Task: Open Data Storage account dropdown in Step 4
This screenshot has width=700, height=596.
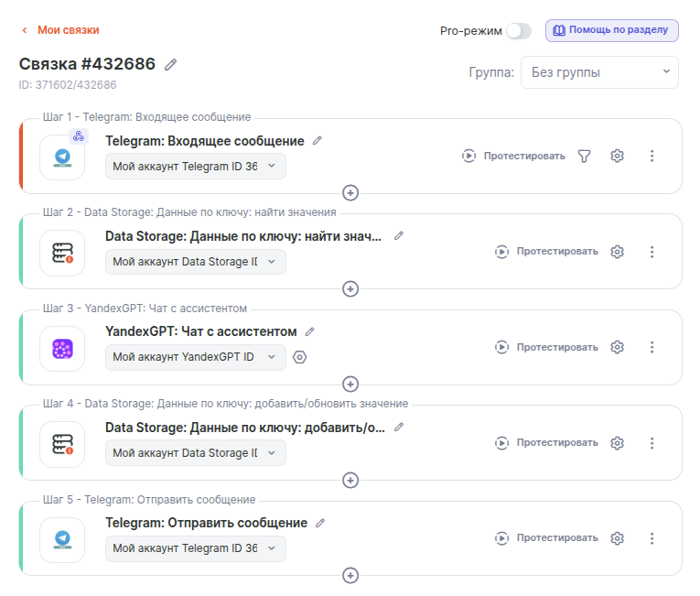Action: pos(196,453)
